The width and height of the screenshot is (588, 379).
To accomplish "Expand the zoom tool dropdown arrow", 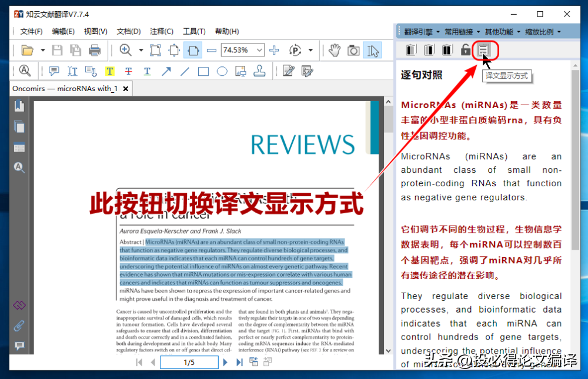I will (x=141, y=50).
